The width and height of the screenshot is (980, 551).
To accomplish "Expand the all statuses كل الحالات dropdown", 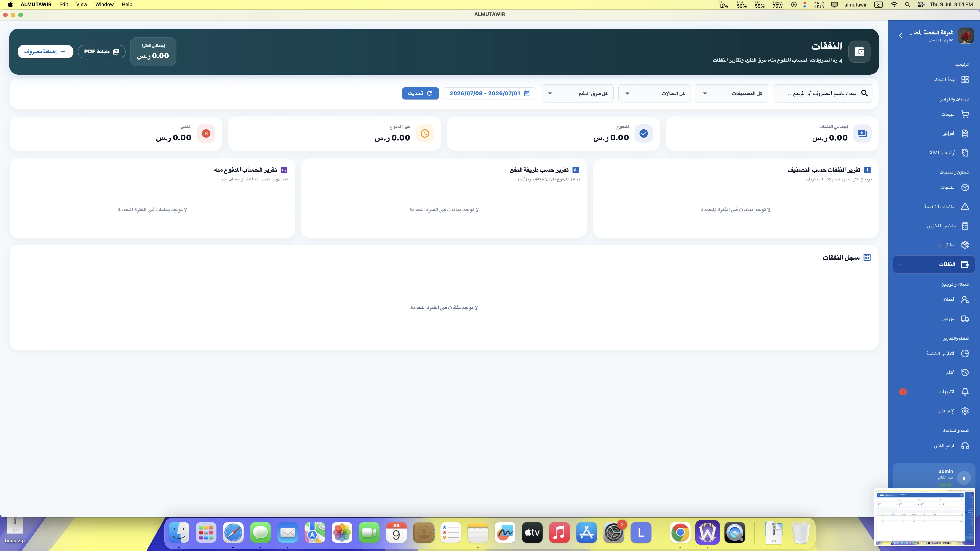I will pyautogui.click(x=654, y=94).
